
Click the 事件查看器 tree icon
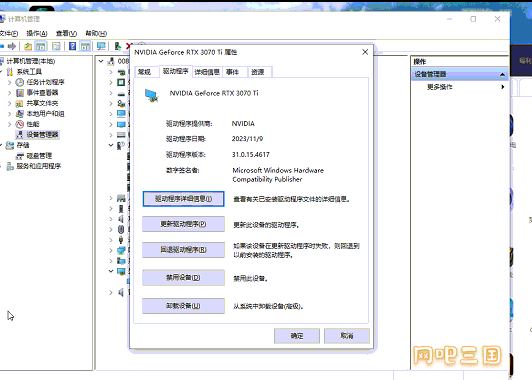coord(20,93)
